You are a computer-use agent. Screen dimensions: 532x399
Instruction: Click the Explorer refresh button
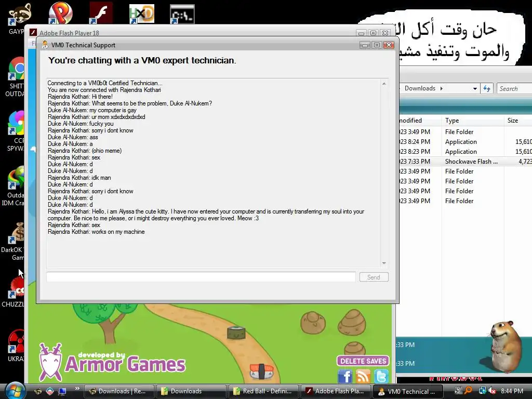tap(487, 88)
